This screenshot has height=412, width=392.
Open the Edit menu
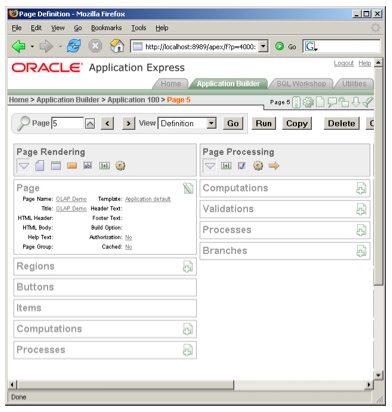(36, 28)
